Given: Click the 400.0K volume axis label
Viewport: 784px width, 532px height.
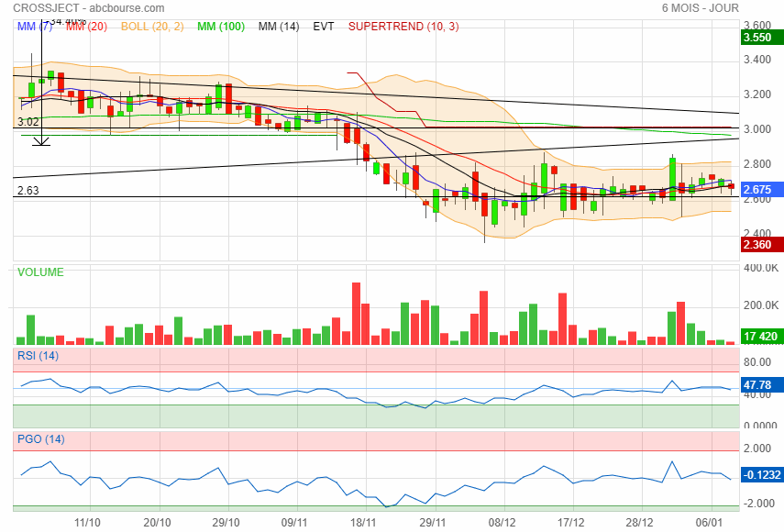Looking at the screenshot, I should pyautogui.click(x=761, y=268).
